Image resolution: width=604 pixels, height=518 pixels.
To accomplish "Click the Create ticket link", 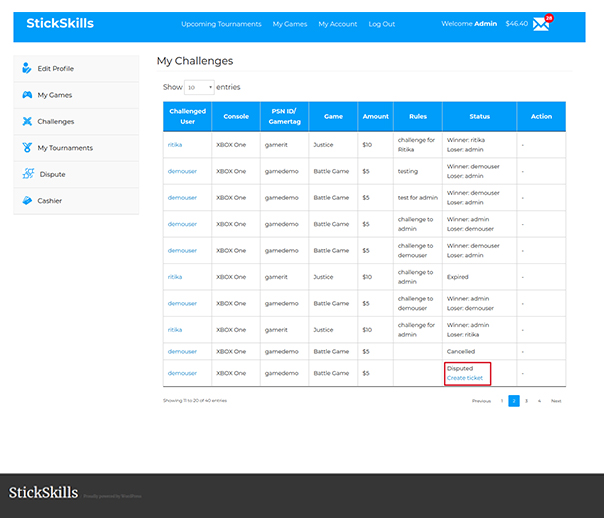I will coord(465,378).
